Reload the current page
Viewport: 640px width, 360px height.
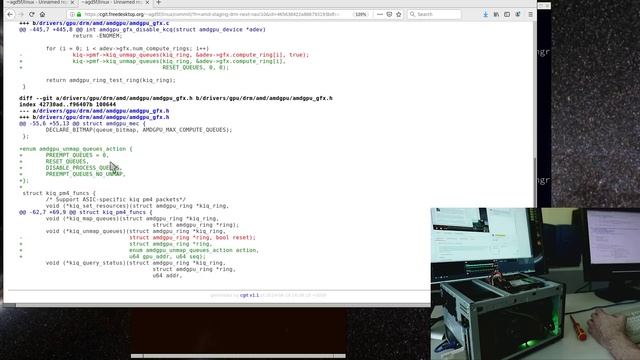click(x=31, y=14)
